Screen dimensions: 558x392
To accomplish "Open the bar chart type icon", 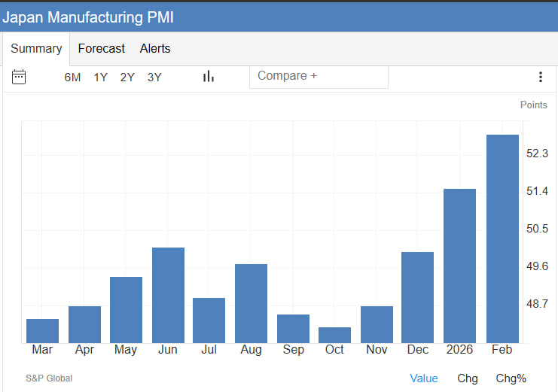I will click(x=209, y=77).
